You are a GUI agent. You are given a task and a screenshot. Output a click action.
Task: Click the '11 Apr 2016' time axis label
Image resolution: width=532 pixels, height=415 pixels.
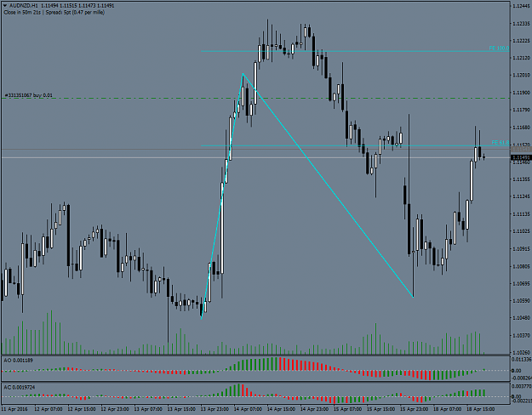[15, 409]
